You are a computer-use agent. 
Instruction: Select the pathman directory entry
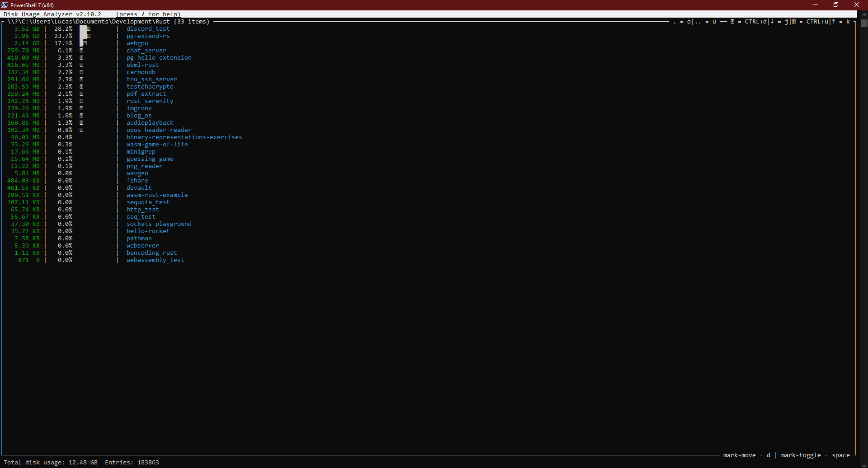tap(139, 239)
